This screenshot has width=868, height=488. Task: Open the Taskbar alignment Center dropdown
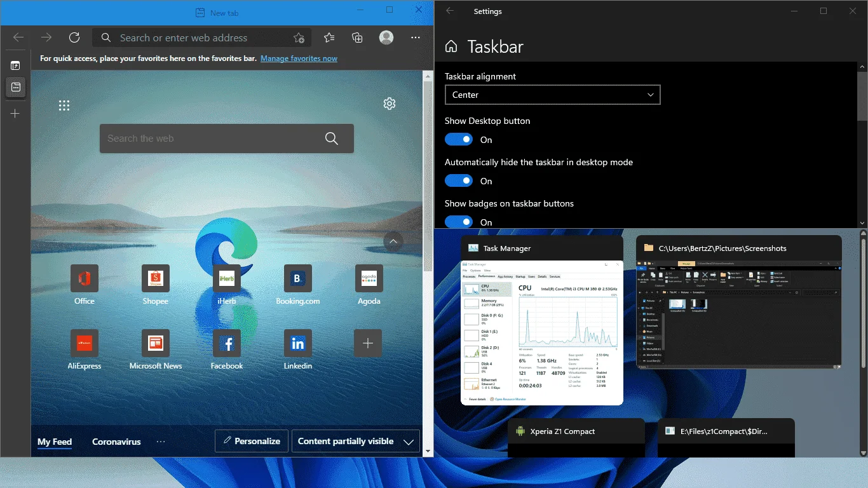[552, 95]
